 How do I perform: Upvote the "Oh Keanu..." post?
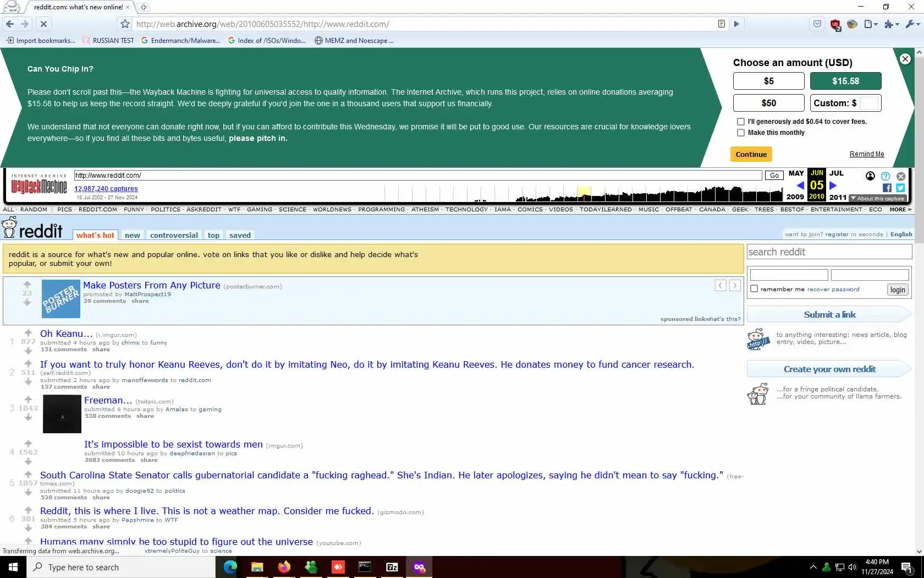(x=28, y=332)
